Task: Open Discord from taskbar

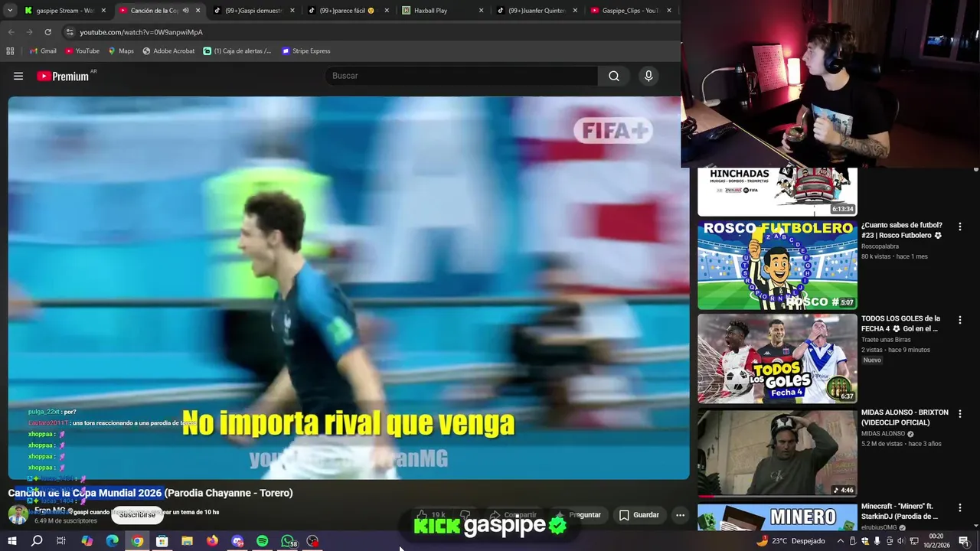Action: [x=237, y=541]
